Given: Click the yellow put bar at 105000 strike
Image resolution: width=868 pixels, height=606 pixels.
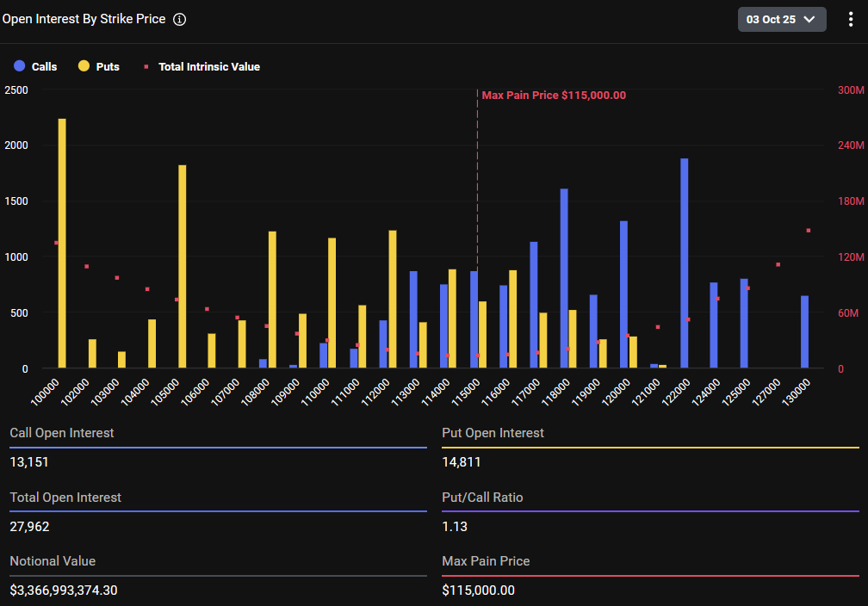Looking at the screenshot, I should 183,267.
